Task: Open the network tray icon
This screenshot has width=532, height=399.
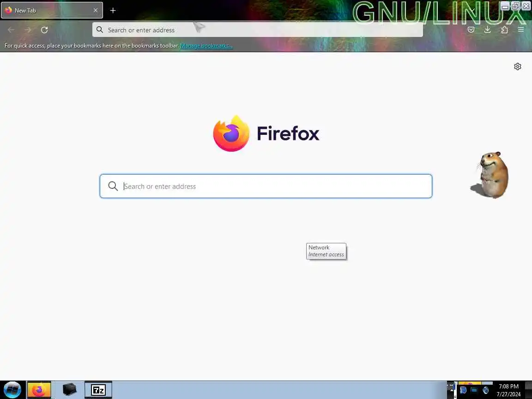Action: click(474, 390)
